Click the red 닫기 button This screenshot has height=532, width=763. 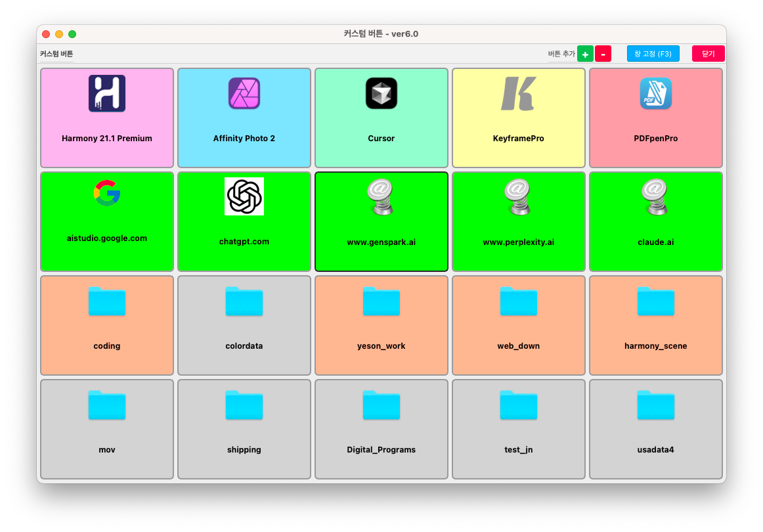point(708,54)
